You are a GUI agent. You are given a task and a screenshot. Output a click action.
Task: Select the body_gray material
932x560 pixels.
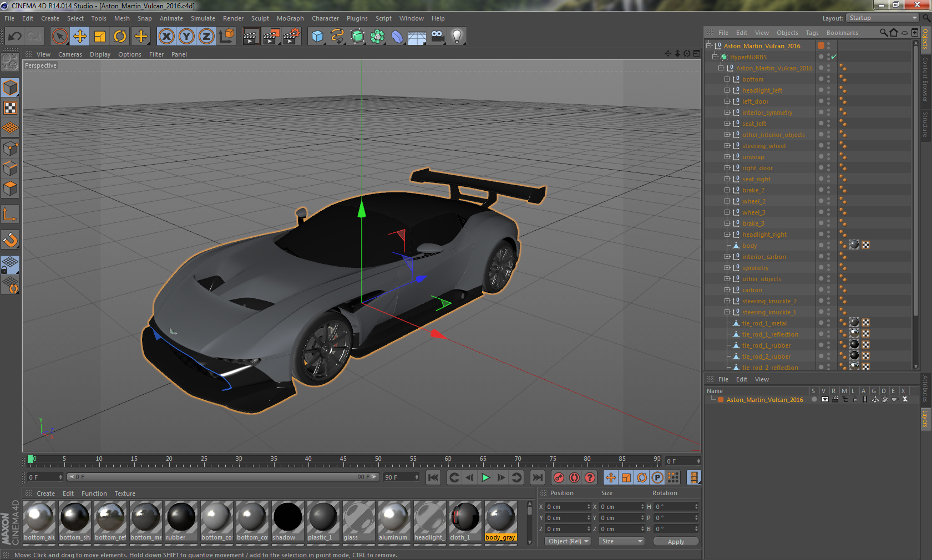tap(501, 521)
